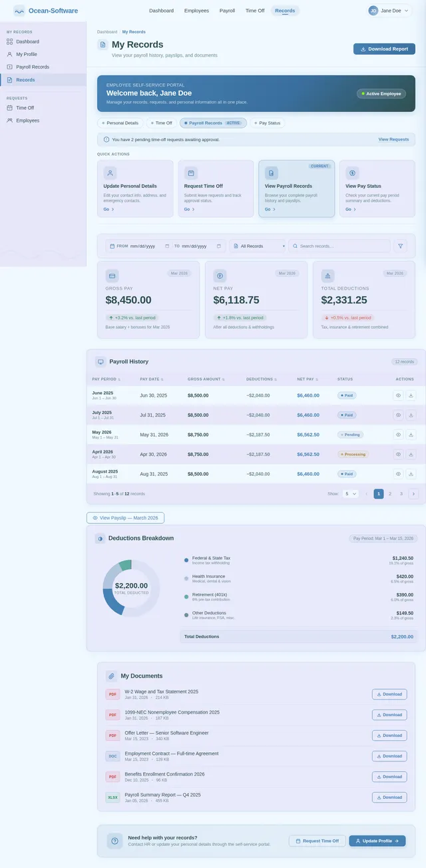Open the All Records type dropdown
Screen dimensions: 426x868
pos(258,246)
